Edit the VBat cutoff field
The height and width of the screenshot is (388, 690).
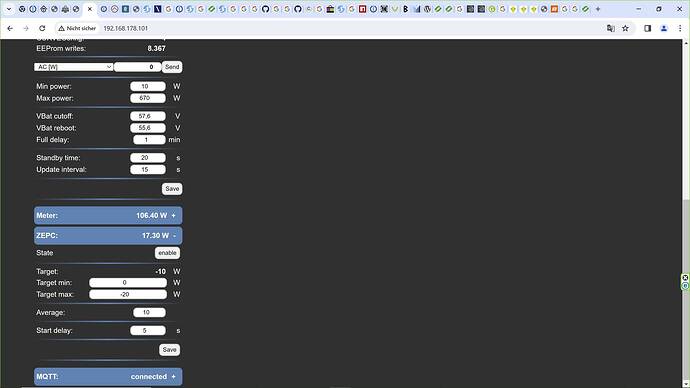[148, 116]
